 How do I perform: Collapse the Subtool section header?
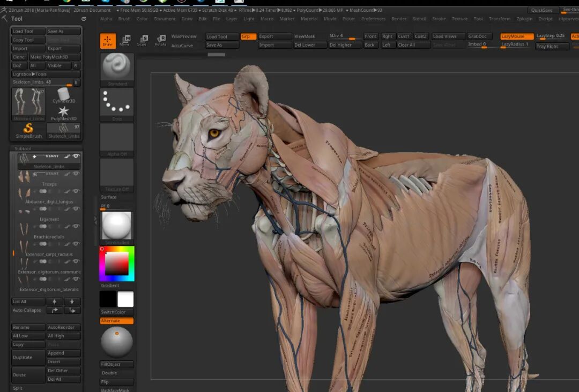point(23,149)
